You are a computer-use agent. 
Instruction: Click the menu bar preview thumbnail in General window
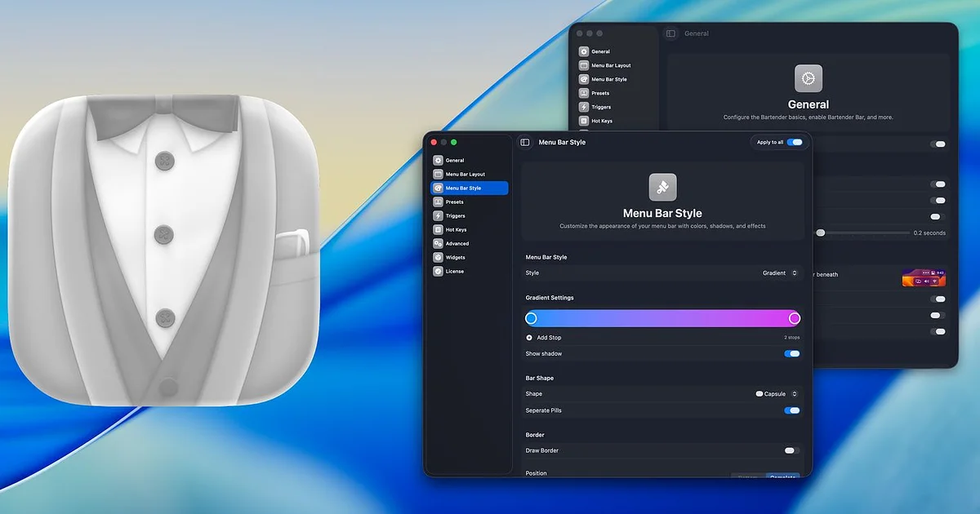tap(924, 277)
